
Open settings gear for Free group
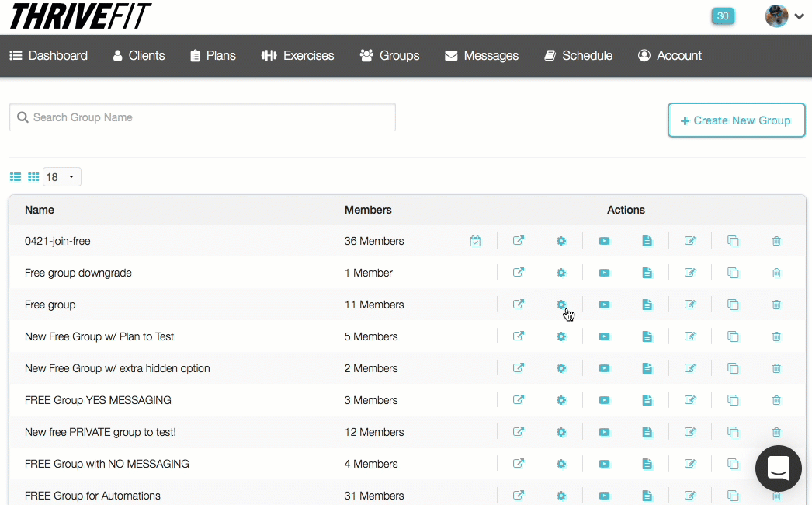coord(561,305)
